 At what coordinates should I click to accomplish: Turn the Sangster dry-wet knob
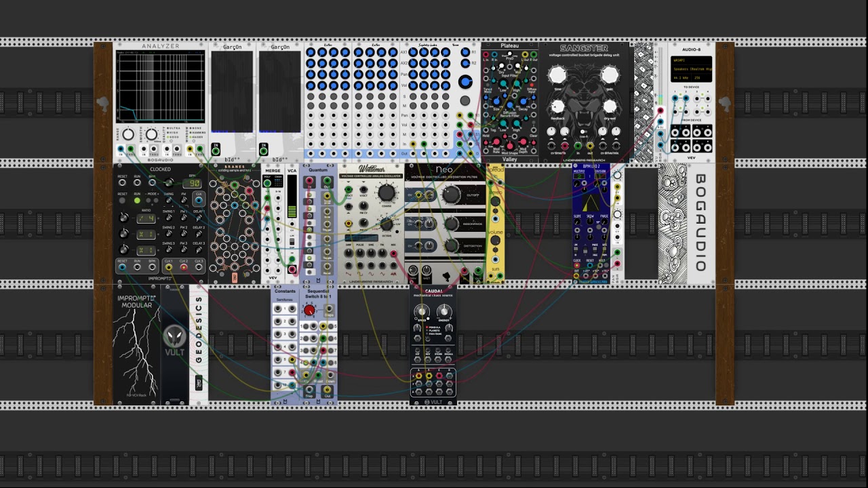[610, 106]
